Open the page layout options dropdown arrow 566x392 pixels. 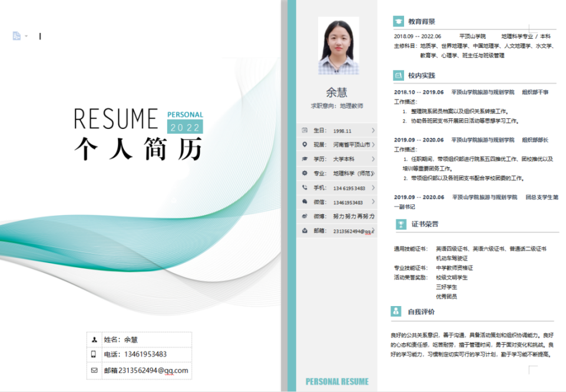pos(27,36)
